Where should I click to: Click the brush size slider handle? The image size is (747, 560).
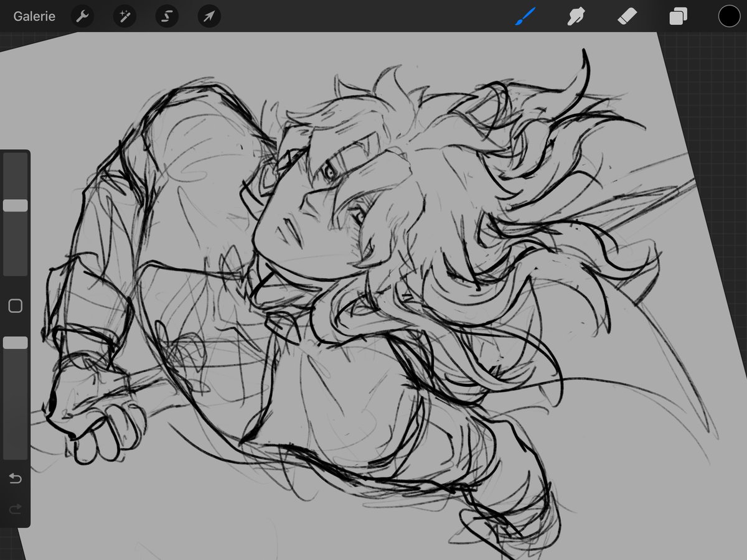point(16,205)
